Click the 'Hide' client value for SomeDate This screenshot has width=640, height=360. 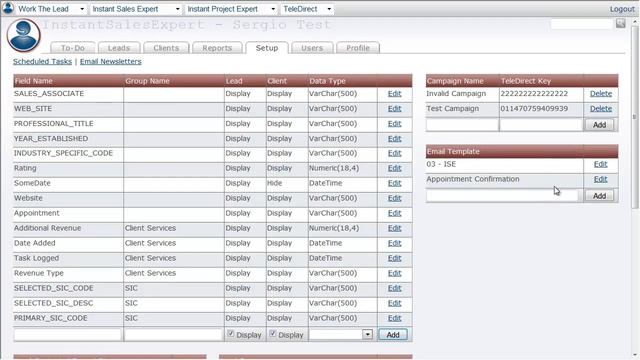pos(274,183)
